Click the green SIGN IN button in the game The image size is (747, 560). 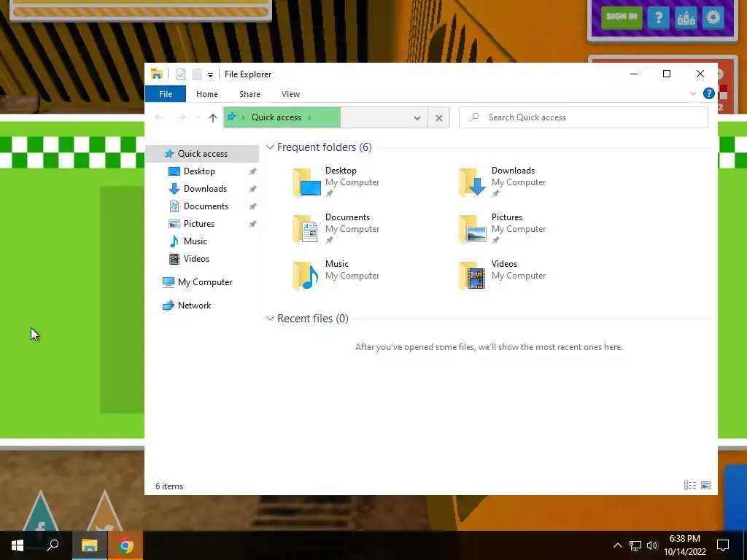[622, 17]
